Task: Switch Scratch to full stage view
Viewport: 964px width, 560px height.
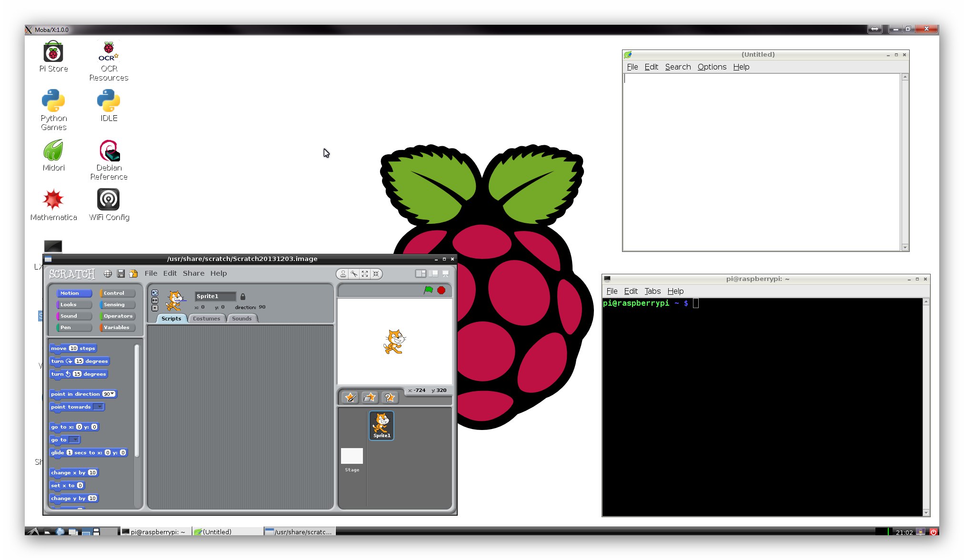Action: [x=433, y=273]
